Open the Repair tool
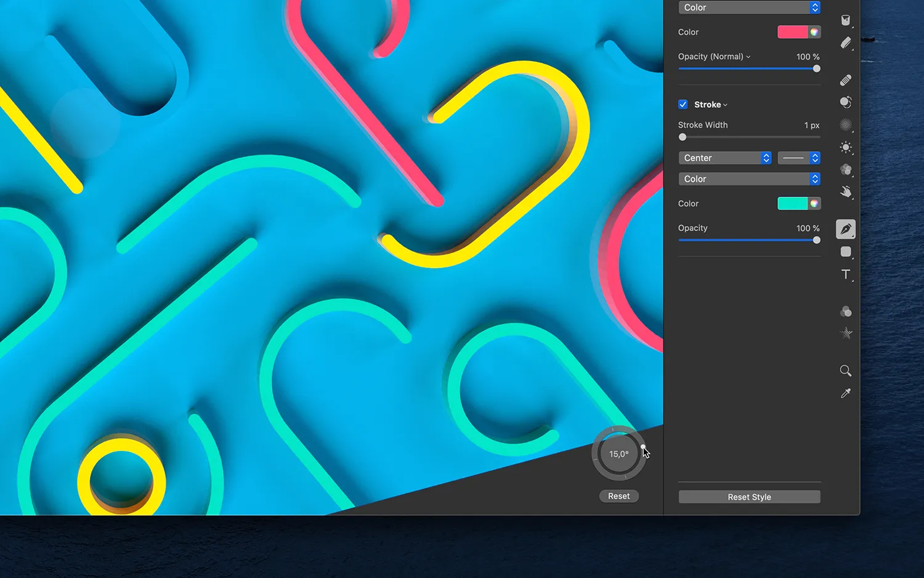This screenshot has height=578, width=924. [846, 79]
